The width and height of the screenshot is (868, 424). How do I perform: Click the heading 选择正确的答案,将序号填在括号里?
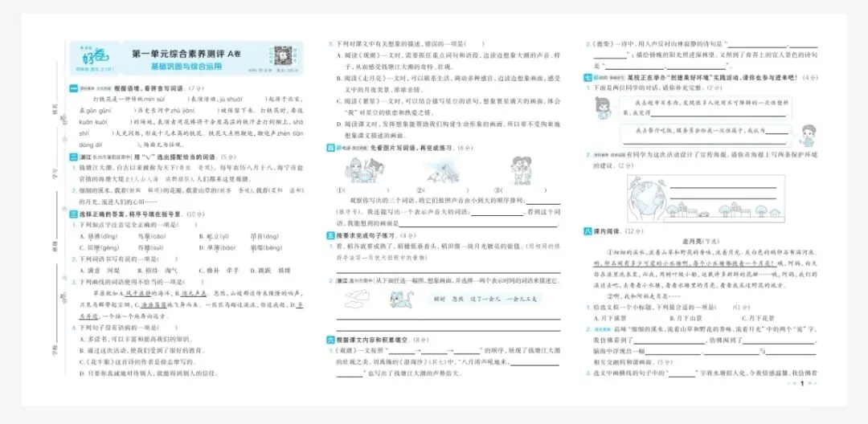[x=130, y=214]
